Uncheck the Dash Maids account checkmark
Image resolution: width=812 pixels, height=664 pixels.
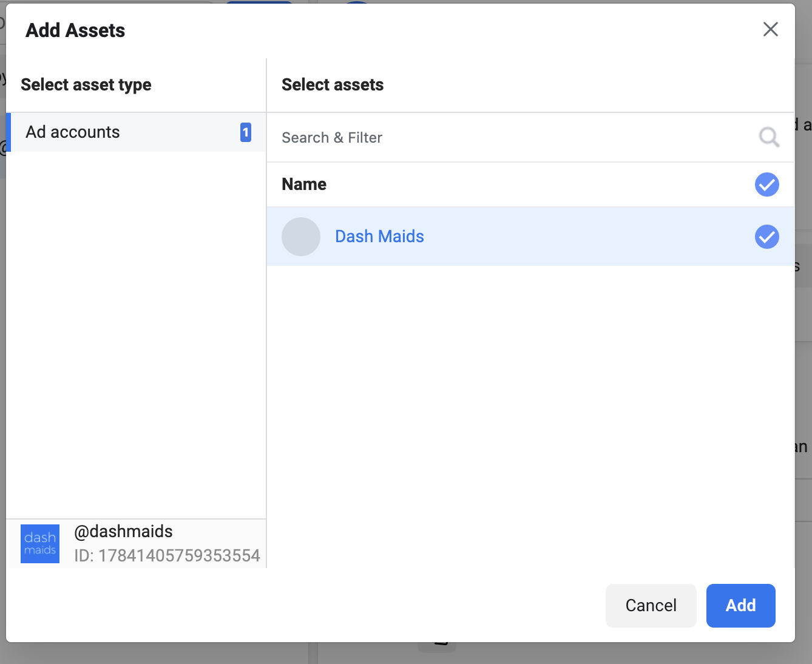click(766, 237)
